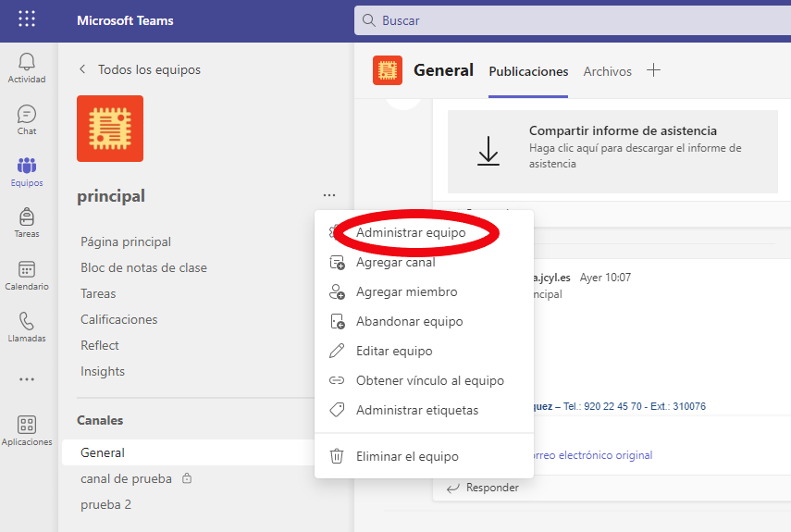Choose Editar equipo from menu
The height and width of the screenshot is (532, 791).
tap(424, 351)
